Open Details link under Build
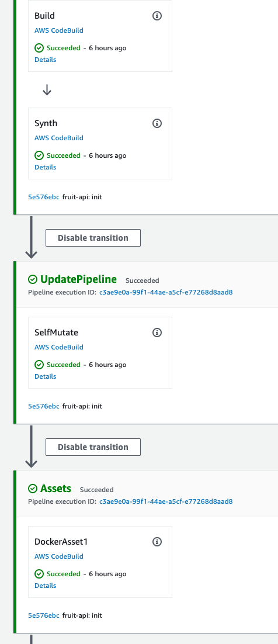This screenshot has width=278, height=644. (x=45, y=60)
